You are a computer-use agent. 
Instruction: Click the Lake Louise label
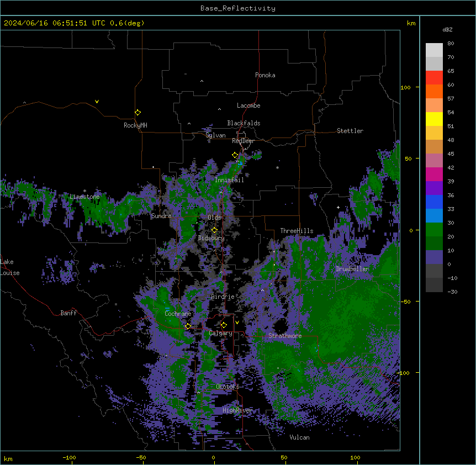[x=10, y=267]
